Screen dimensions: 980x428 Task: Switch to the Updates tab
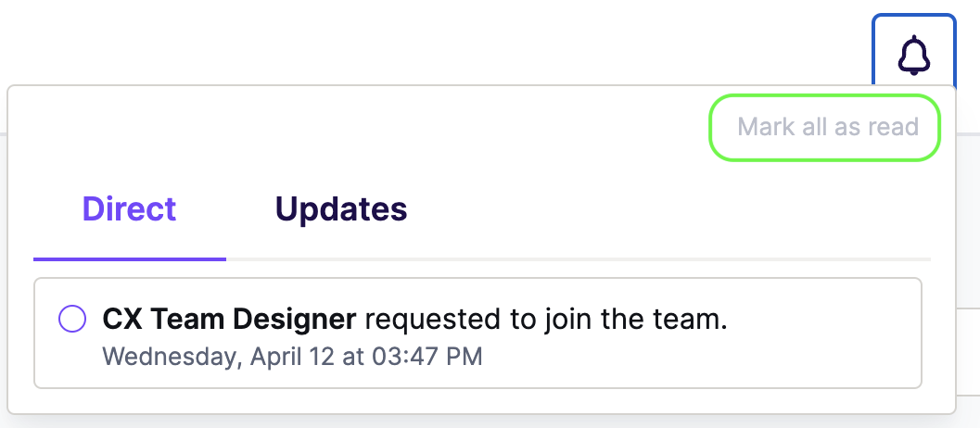pyautogui.click(x=341, y=208)
